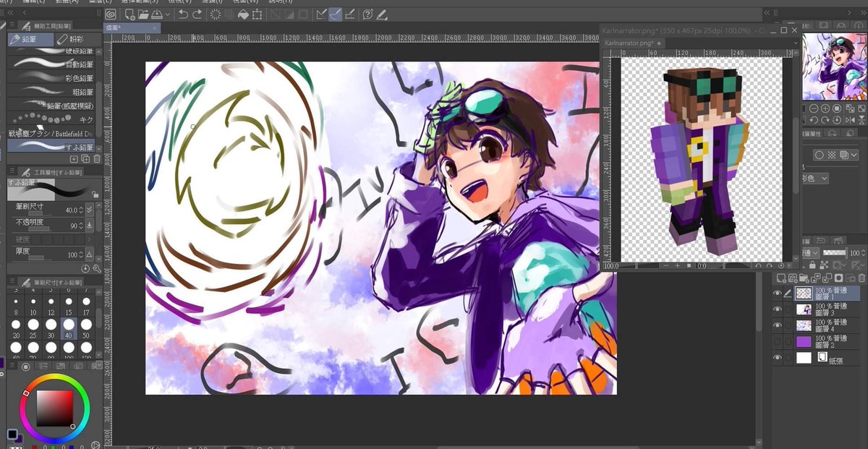Toggle Snap to Ruler icon

click(x=320, y=14)
